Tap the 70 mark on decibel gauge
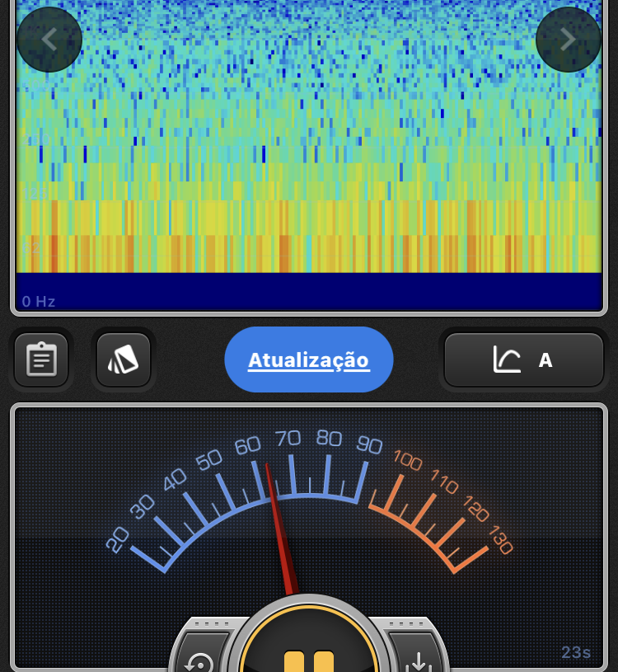The height and width of the screenshot is (672, 618). click(x=288, y=438)
